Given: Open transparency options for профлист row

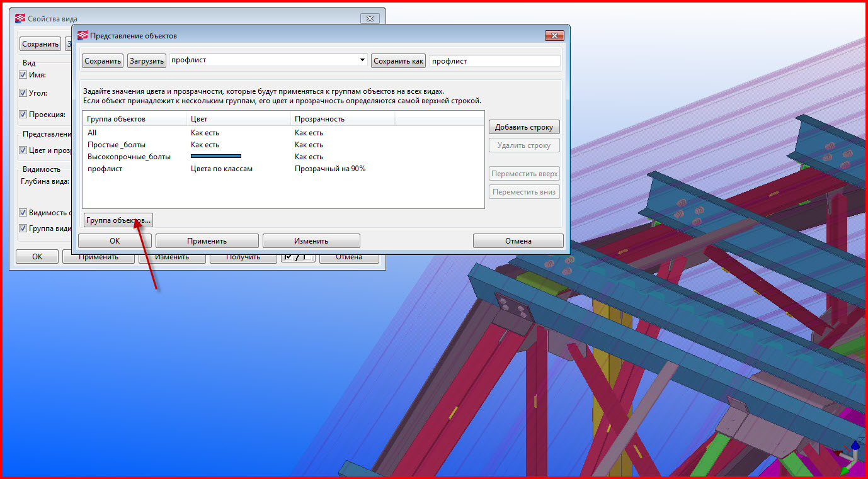Looking at the screenshot, I should [x=330, y=169].
